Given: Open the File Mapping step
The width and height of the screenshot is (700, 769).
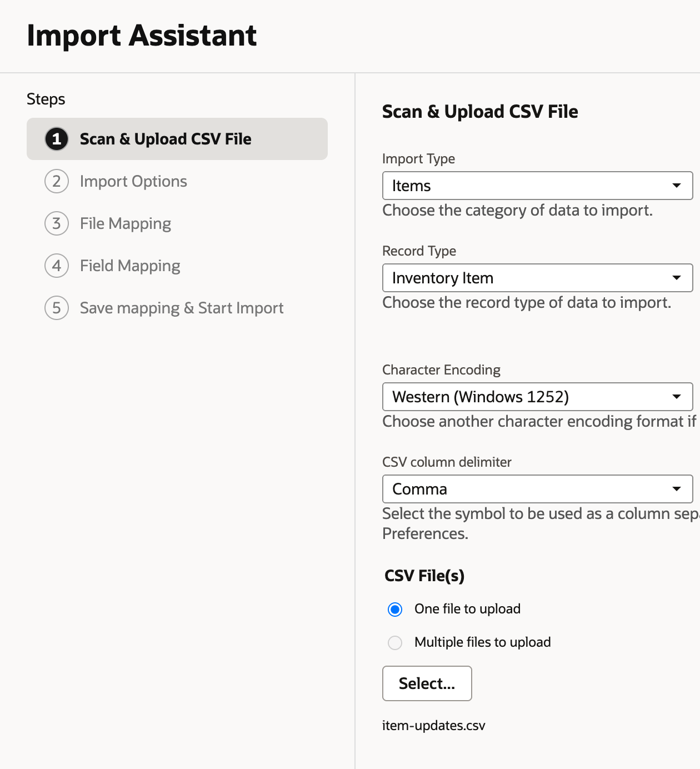Looking at the screenshot, I should point(126,223).
